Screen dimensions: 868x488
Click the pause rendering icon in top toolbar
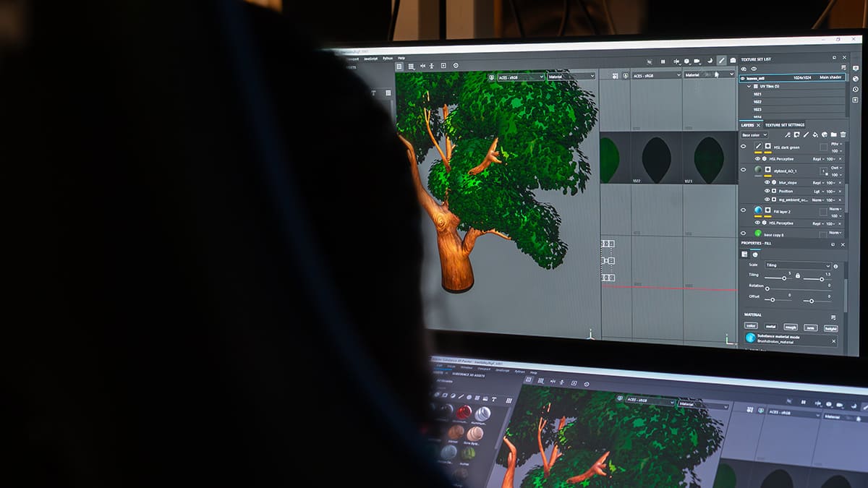(663, 61)
